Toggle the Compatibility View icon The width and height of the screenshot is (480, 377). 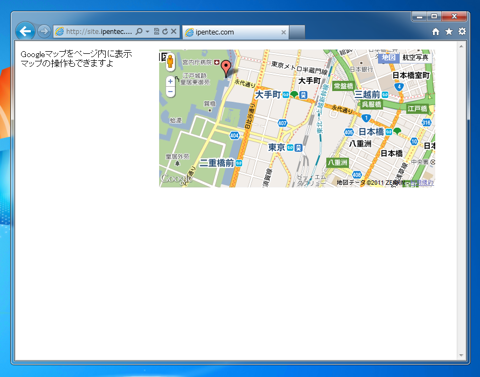click(x=156, y=31)
